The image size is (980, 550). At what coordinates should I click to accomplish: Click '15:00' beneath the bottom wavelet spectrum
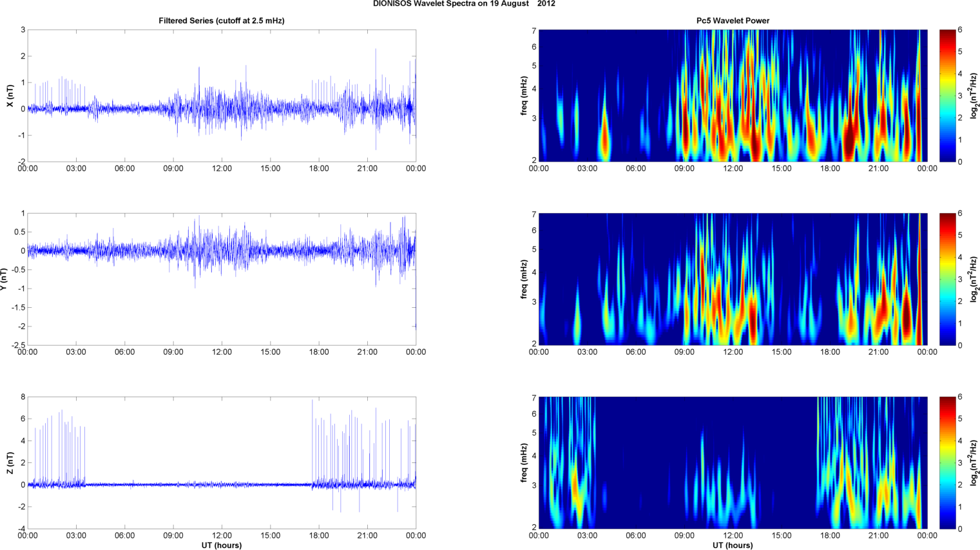click(x=782, y=536)
